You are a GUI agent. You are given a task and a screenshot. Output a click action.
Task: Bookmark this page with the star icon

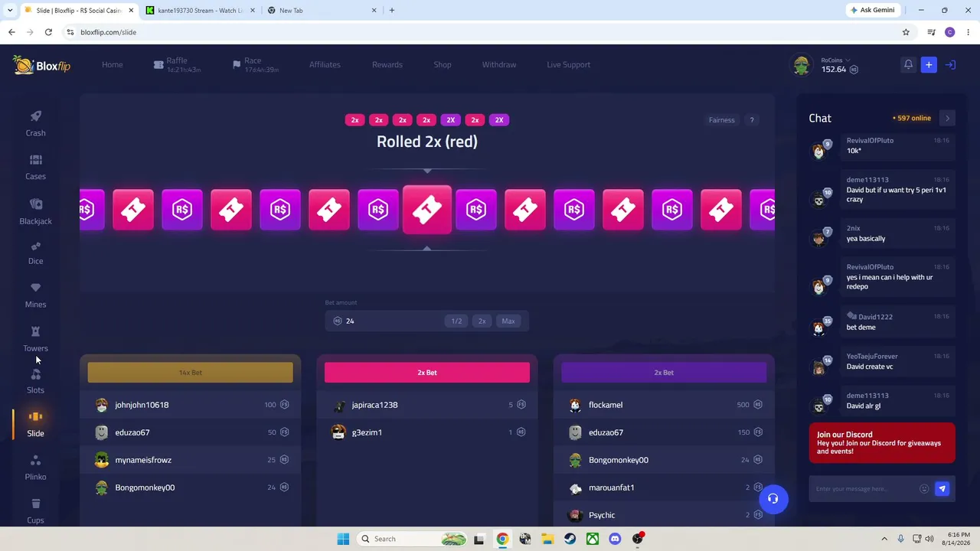pos(906,32)
